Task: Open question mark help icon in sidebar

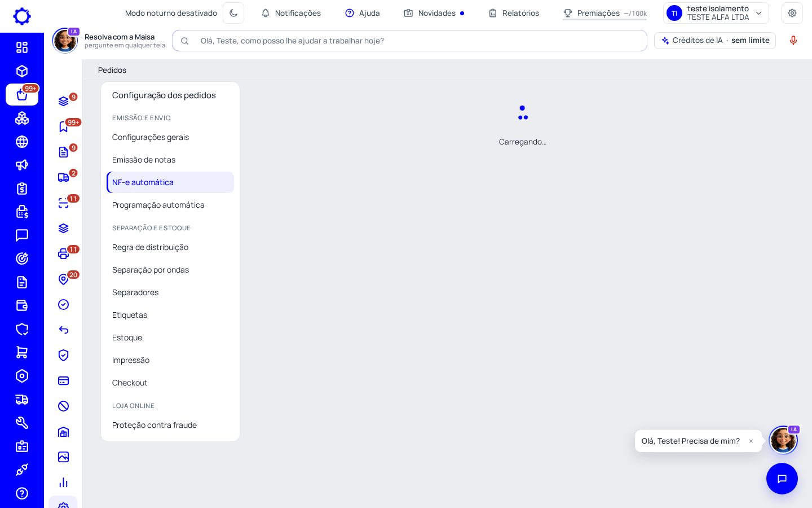Action: (x=22, y=493)
